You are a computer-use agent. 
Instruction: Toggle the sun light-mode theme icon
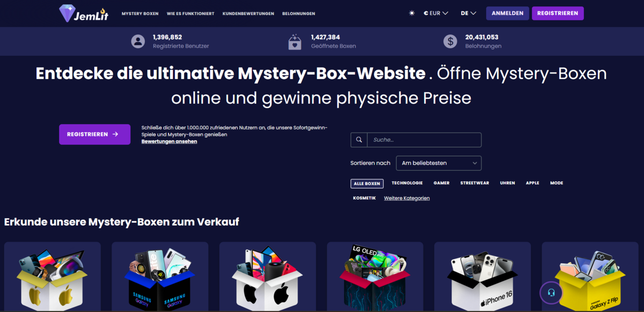[412, 13]
